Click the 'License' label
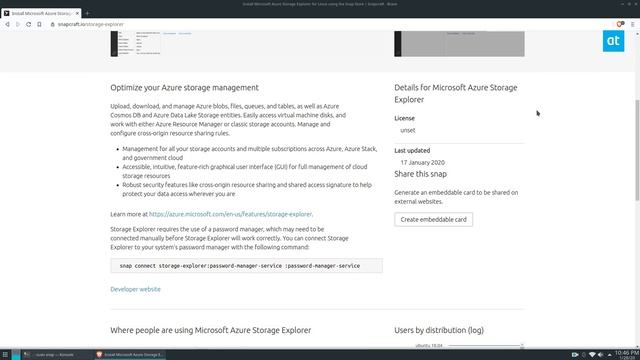Screen dimensions: 640x360 coord(404,118)
